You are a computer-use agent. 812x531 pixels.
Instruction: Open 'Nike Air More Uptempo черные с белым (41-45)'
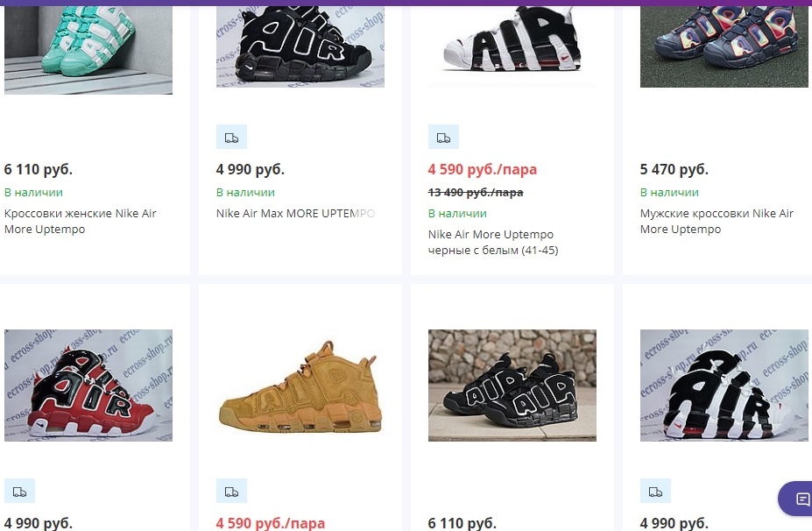[493, 242]
